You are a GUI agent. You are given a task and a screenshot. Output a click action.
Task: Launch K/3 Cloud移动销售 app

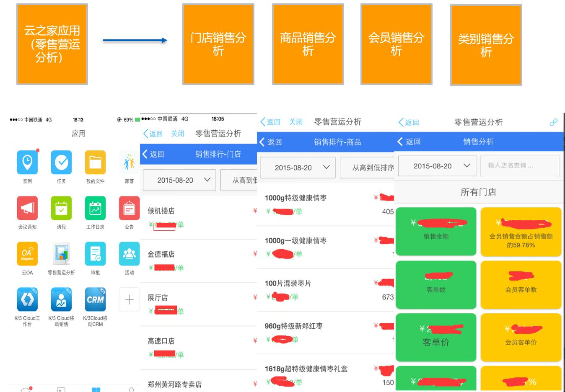(62, 299)
